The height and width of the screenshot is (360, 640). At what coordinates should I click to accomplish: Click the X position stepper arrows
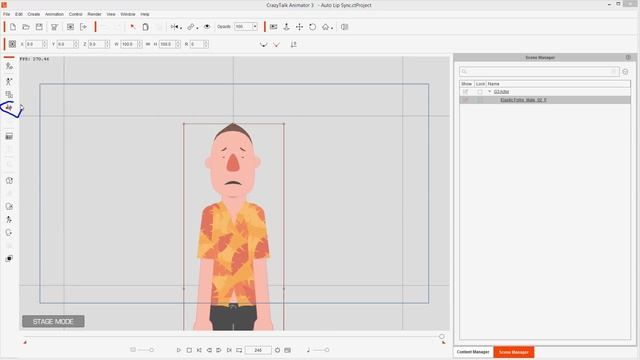44,44
